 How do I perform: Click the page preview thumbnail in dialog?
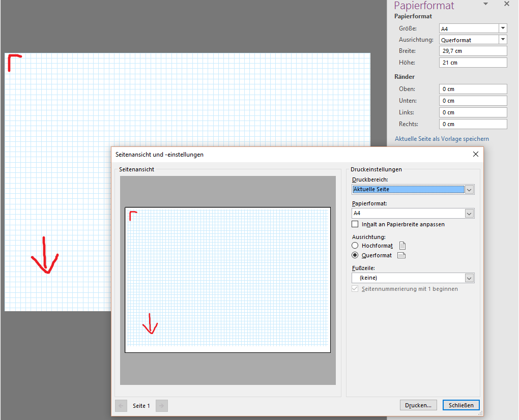[x=228, y=280]
